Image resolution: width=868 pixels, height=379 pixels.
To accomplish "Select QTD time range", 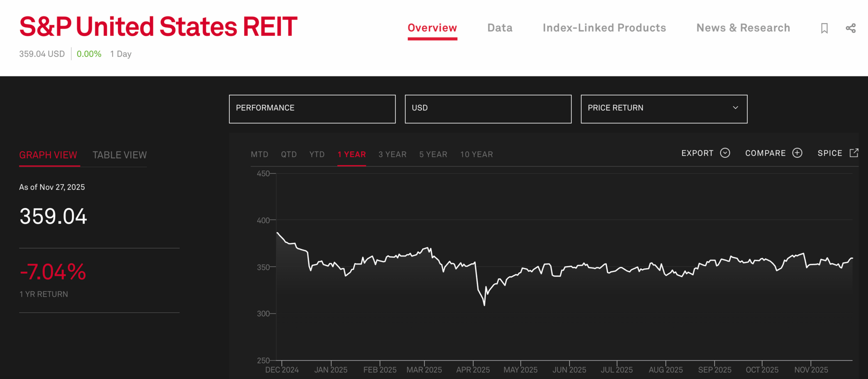I will tap(289, 154).
